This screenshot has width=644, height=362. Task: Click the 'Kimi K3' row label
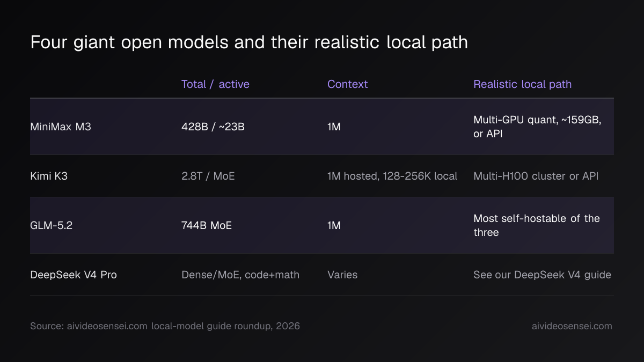coord(49,176)
